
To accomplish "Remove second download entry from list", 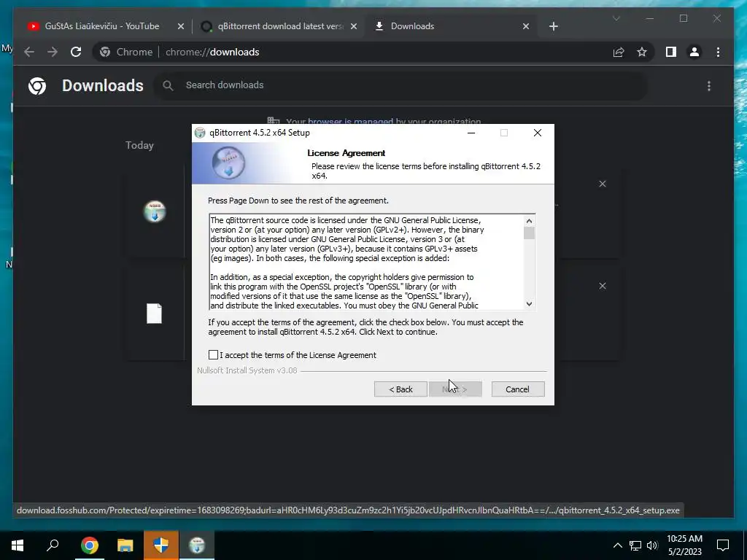I will 603,286.
